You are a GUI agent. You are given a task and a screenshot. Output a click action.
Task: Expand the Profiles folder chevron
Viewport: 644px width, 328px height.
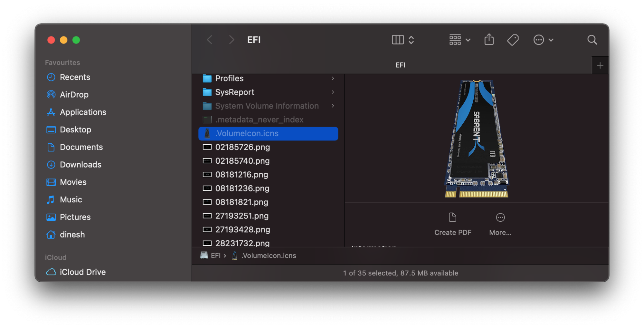333,78
